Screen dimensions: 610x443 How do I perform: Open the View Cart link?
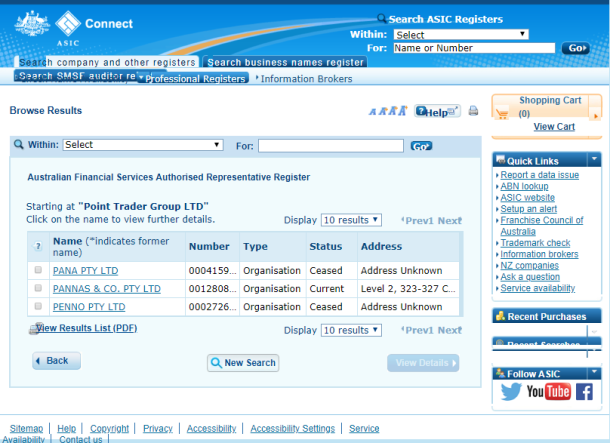pyautogui.click(x=554, y=127)
